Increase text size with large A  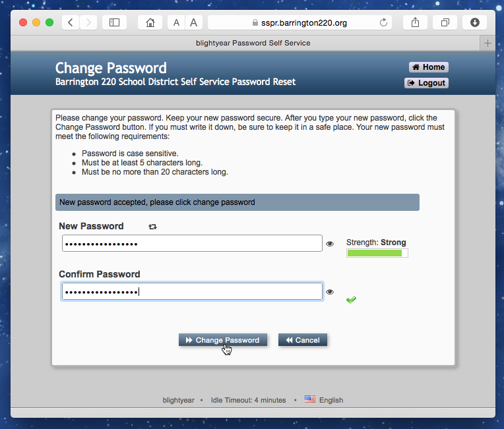click(193, 22)
